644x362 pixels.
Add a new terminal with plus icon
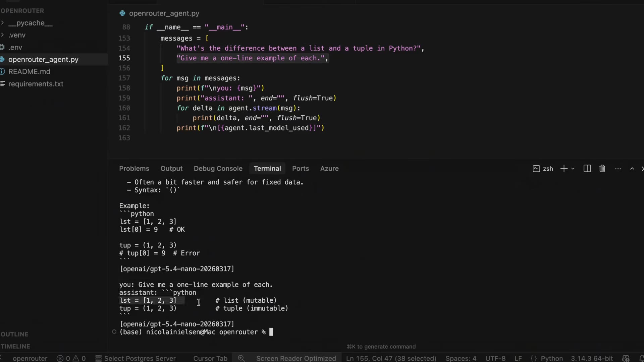tap(564, 169)
